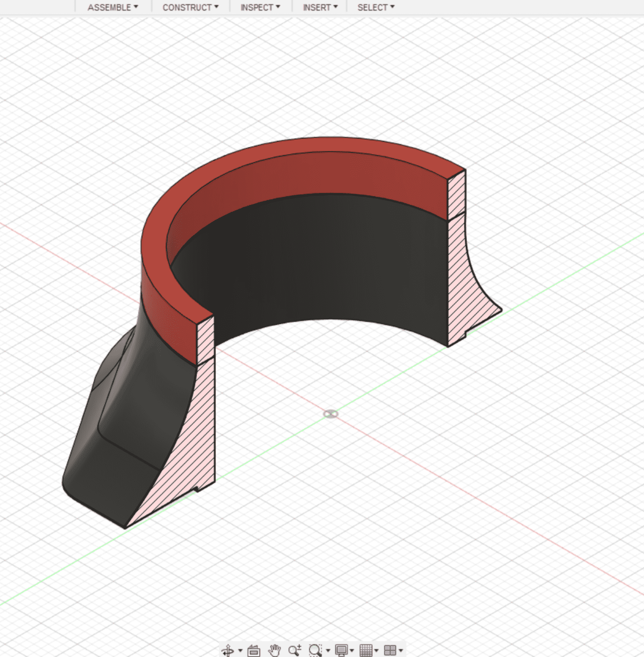Open the SELECT menu
The image size is (644, 657).
(375, 7)
